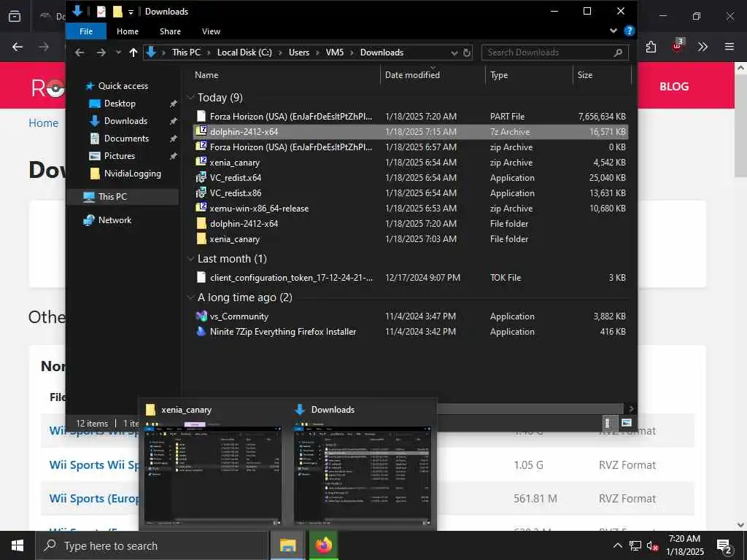Click 'Local Disk (C:)' breadcrumb
747x560 pixels.
tap(244, 52)
